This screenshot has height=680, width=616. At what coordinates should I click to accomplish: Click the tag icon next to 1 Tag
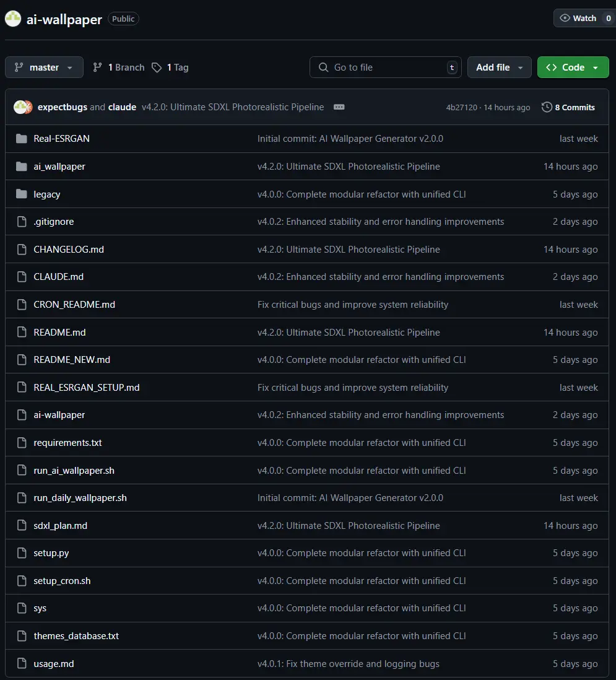pyautogui.click(x=157, y=68)
